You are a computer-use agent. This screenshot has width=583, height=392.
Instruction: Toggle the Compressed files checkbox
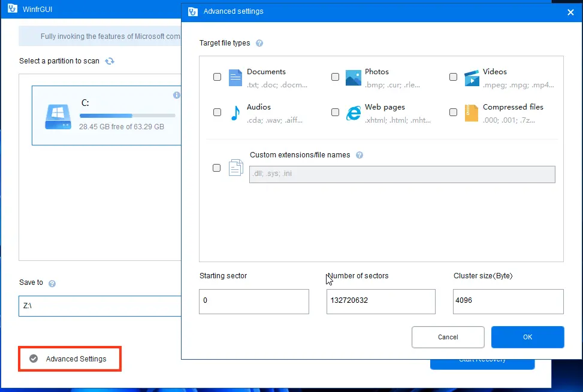pyautogui.click(x=453, y=112)
